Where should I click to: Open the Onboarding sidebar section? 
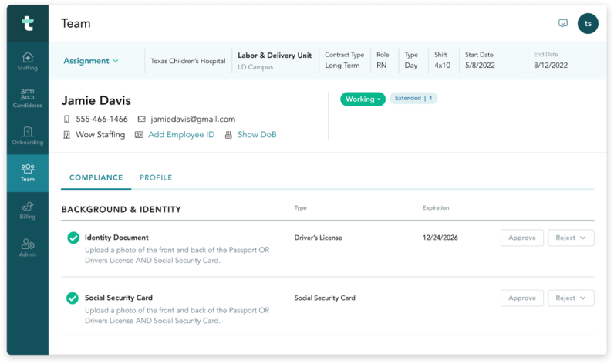click(28, 136)
